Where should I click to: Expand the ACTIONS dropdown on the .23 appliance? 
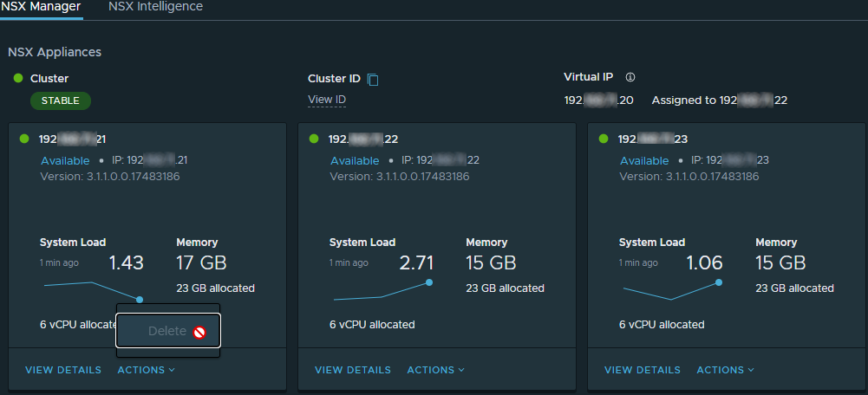[725, 370]
